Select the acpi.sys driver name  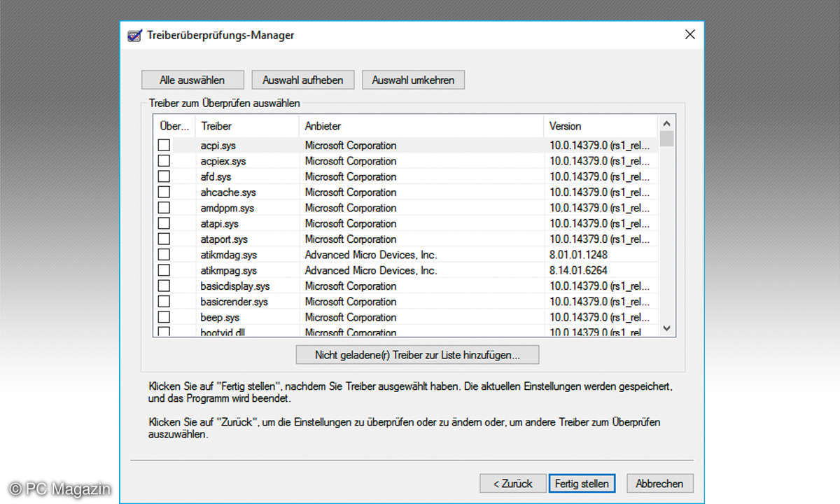tap(219, 146)
